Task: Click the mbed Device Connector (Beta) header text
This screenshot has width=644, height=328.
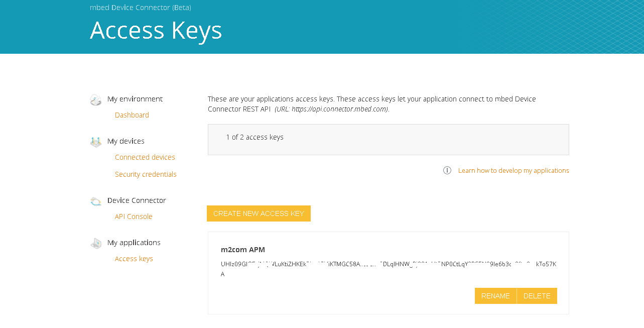Action: 141,8
